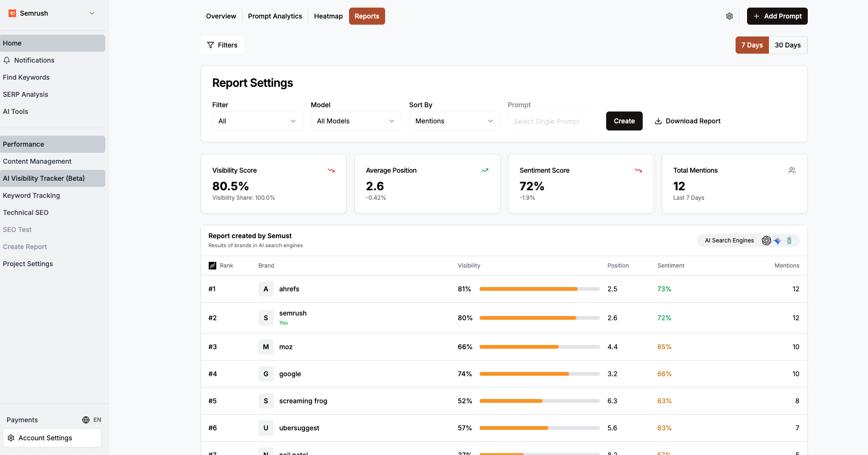Click the globe language icon

pos(86,420)
